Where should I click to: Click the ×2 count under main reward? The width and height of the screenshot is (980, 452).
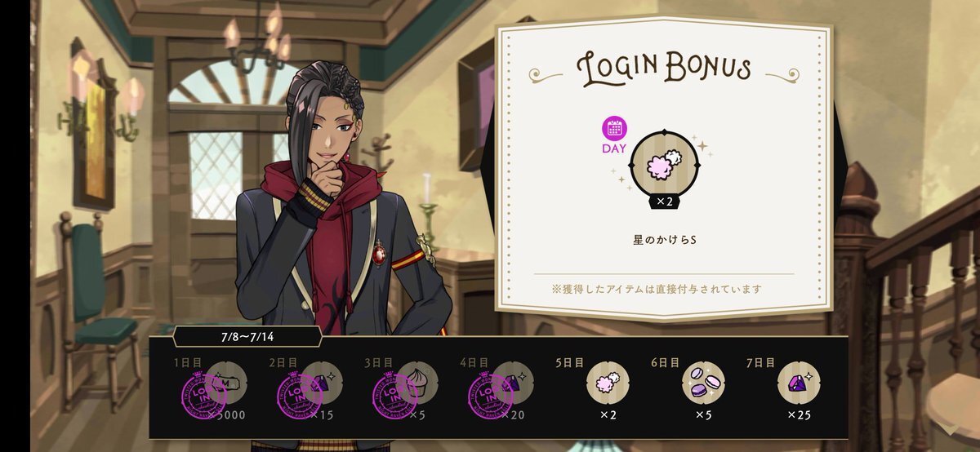point(664,201)
